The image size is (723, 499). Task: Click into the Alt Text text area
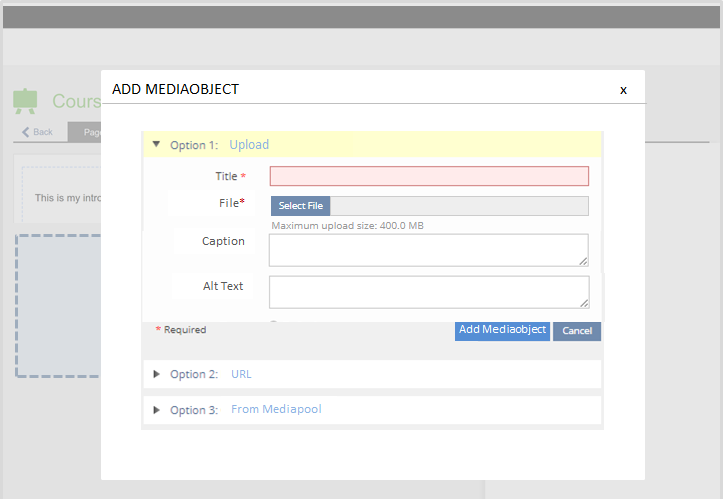coord(428,292)
